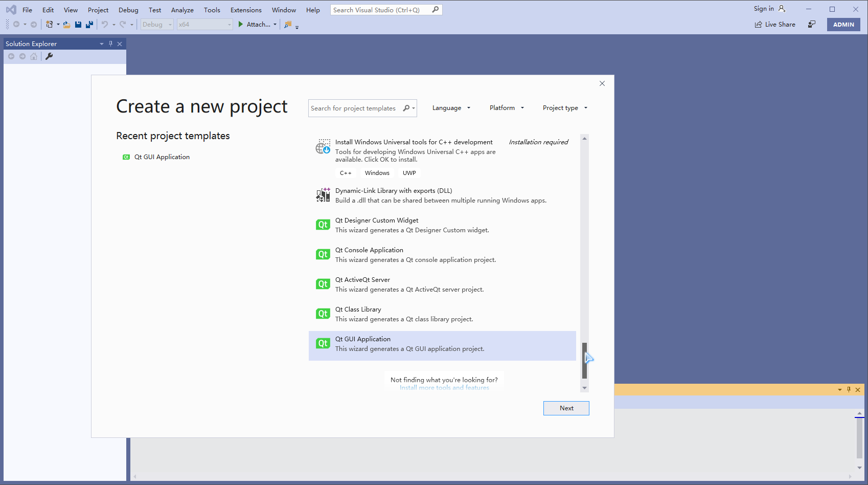
Task: Click the Qt Designer Custom Widget template icon
Action: tap(323, 225)
